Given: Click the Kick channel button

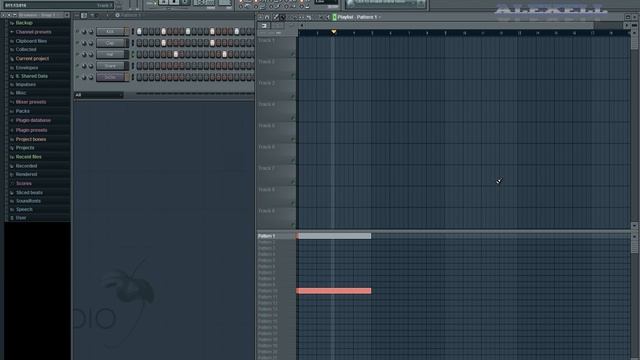Looking at the screenshot, I should click(110, 31).
